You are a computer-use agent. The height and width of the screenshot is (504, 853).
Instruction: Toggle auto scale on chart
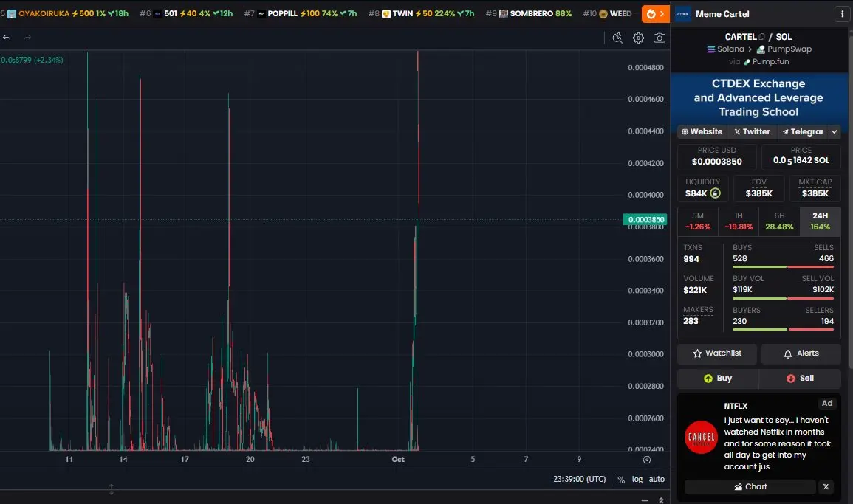657,479
